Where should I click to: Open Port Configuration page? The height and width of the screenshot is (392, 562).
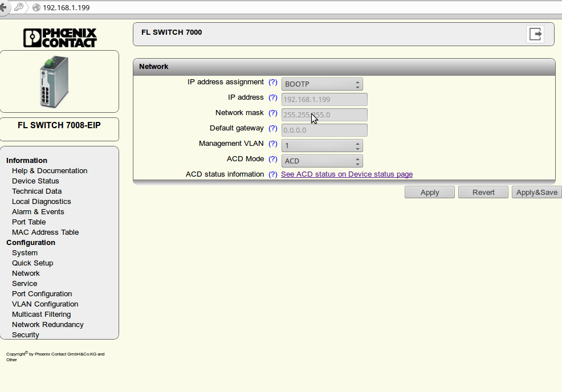pyautogui.click(x=42, y=294)
